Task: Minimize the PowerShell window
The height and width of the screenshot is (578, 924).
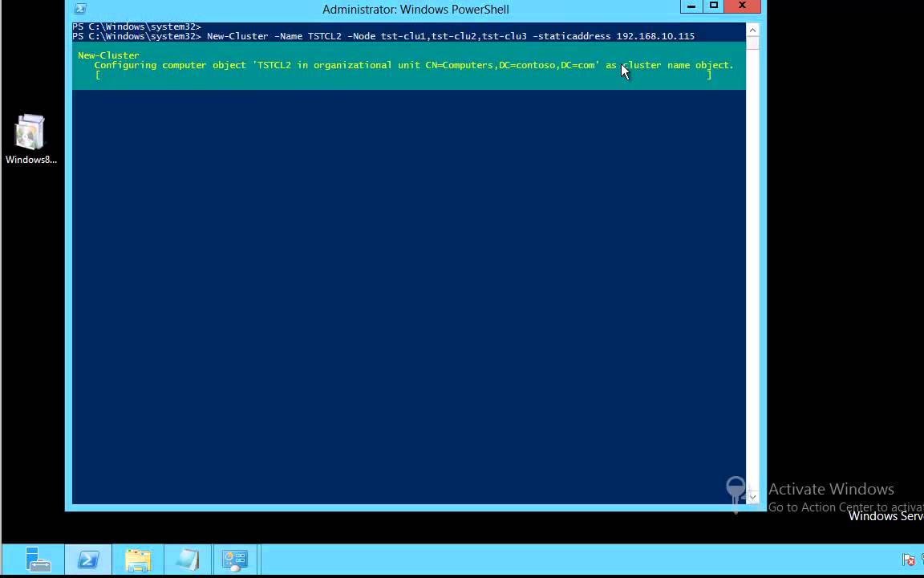Action: coord(691,6)
